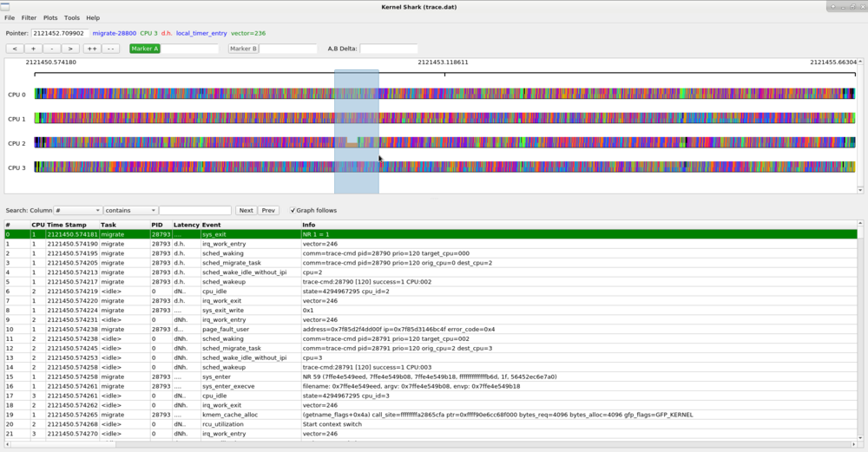Click the CPU 1 graph row
Image resolution: width=868 pixels, height=452 pixels.
[x=444, y=118]
